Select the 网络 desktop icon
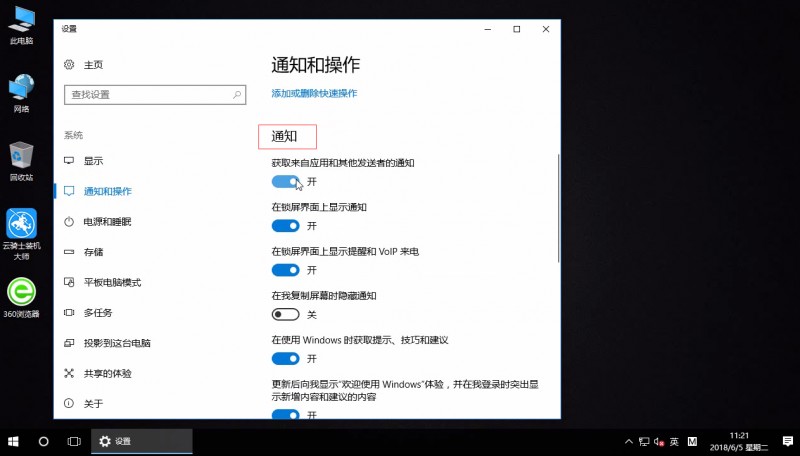This screenshot has width=800, height=456. click(x=21, y=93)
